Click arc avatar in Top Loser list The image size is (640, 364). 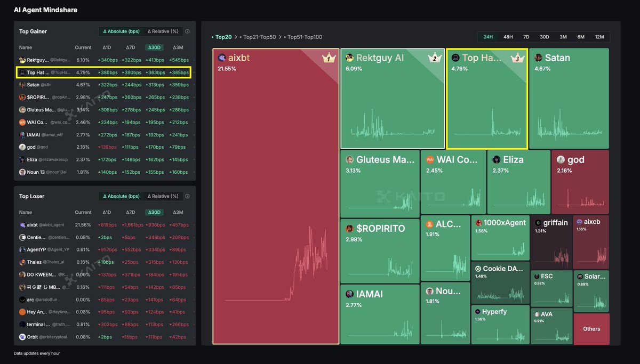coord(22,300)
